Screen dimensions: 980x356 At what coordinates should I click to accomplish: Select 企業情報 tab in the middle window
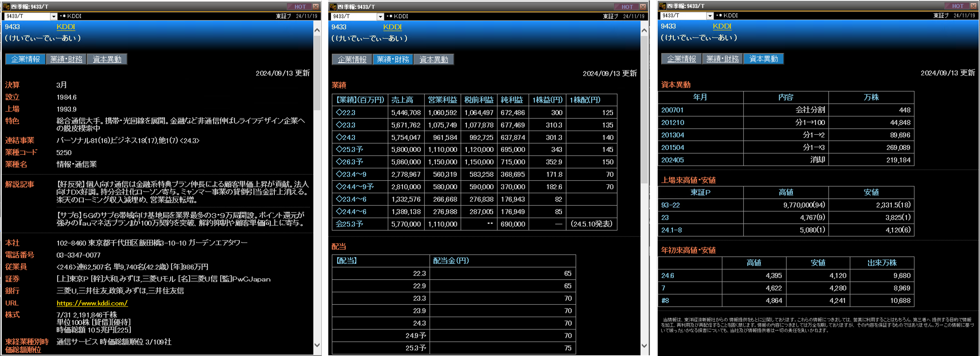click(352, 60)
